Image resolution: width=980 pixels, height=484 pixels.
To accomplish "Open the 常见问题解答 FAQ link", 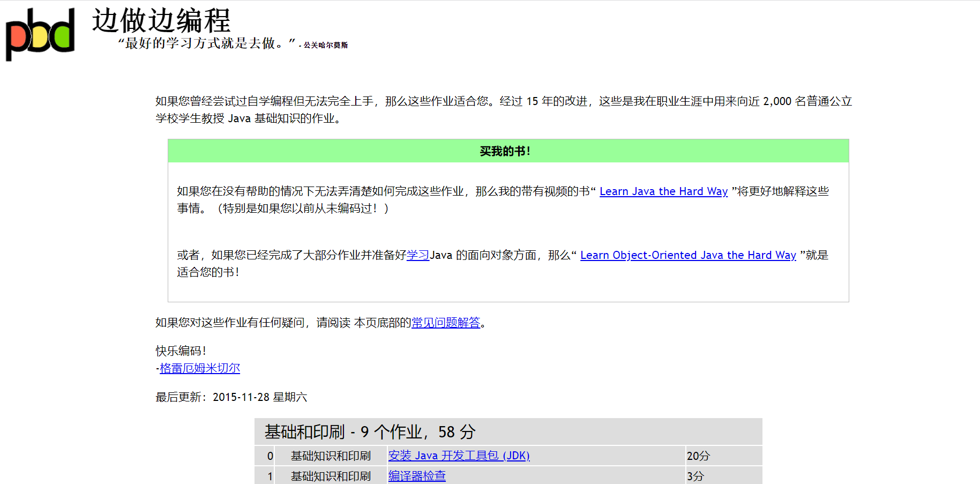I will [x=446, y=323].
